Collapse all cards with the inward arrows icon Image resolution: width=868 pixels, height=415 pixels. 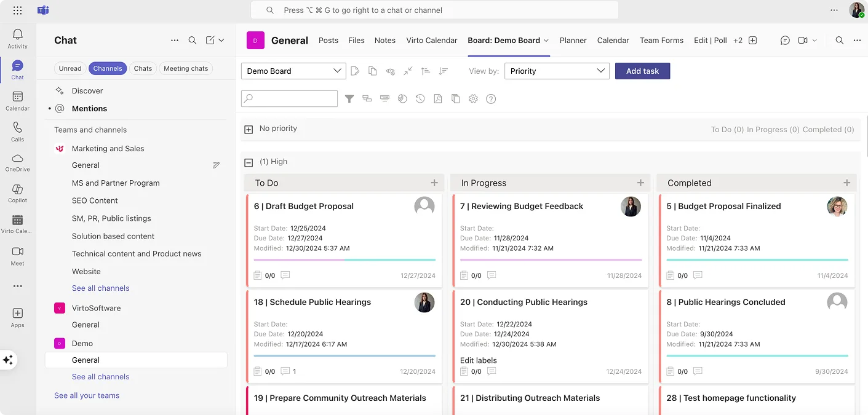408,71
